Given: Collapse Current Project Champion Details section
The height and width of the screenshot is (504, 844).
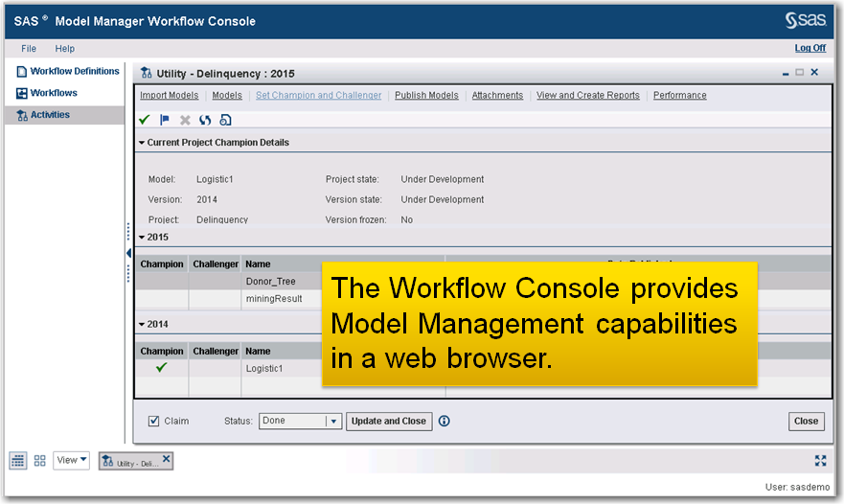Looking at the screenshot, I should (x=142, y=143).
